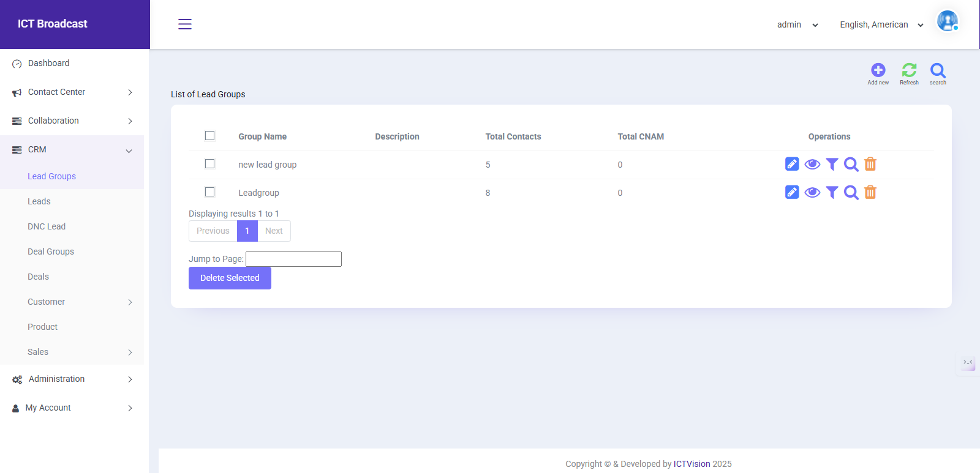The image size is (980, 473).
Task: Open DNC Lead menu item
Action: pos(47,226)
